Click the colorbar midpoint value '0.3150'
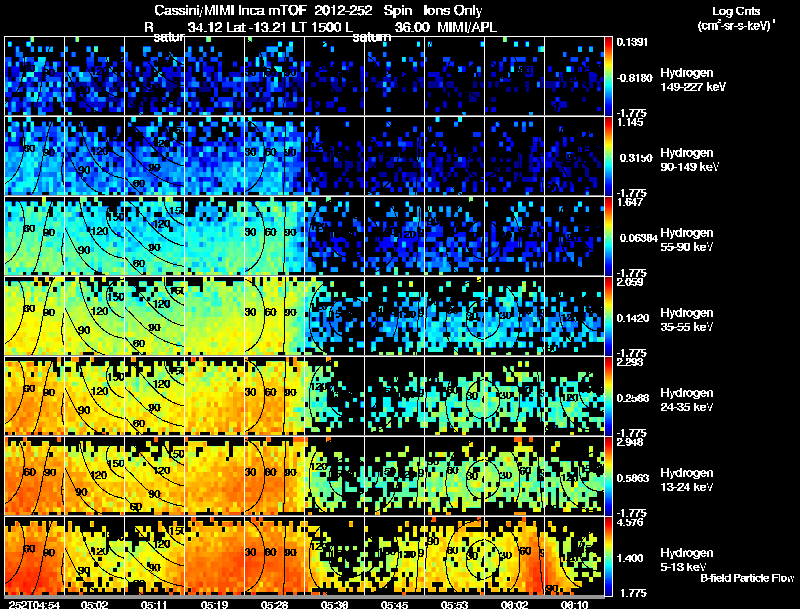 636,158
